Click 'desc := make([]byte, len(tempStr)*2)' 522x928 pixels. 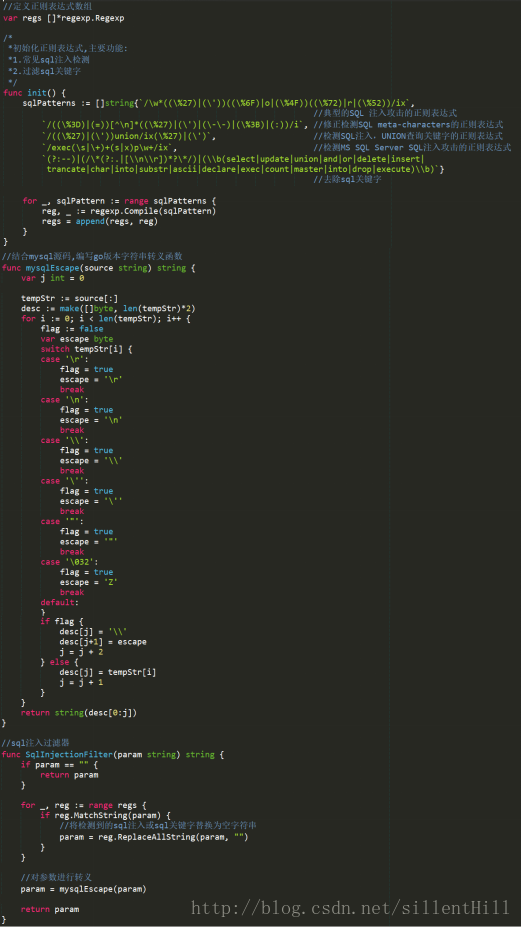tap(108, 309)
